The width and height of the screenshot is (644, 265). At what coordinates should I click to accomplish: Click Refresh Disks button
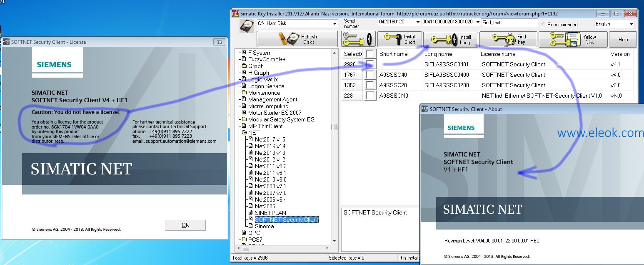coord(297,39)
